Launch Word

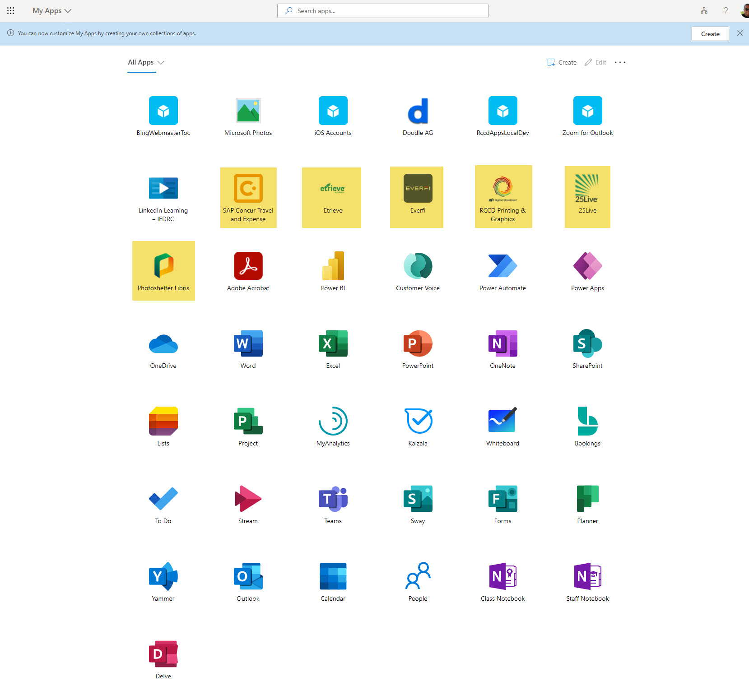[248, 349]
